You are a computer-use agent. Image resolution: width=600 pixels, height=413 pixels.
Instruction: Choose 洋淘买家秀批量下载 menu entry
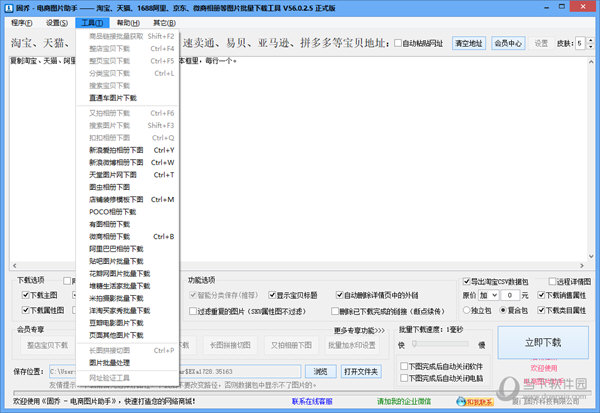tap(127, 310)
